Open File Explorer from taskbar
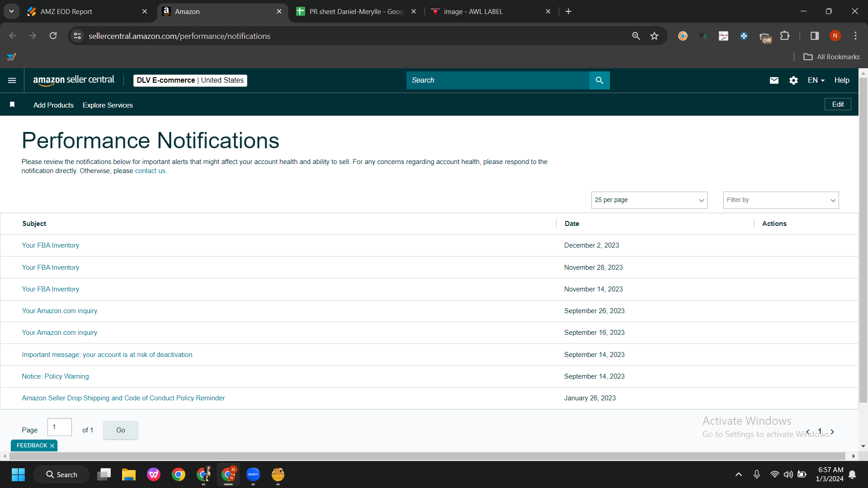This screenshot has width=868, height=488. [x=129, y=474]
